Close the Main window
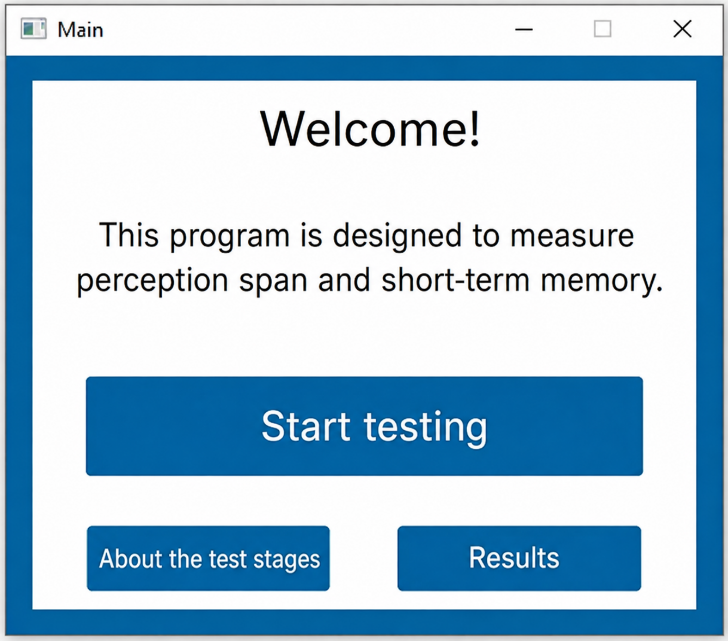The height and width of the screenshot is (641, 728). (682, 29)
